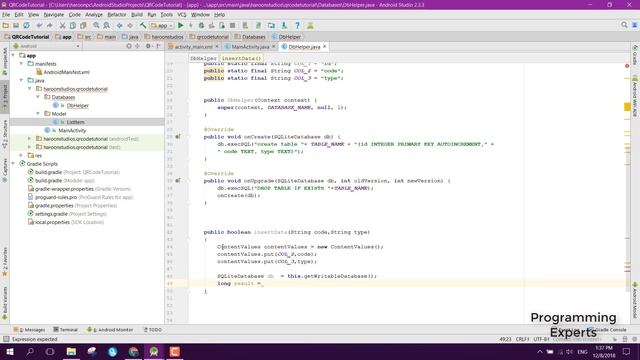Viewport: 640px width, 360px height.
Task: Open the Windows Start menu
Action: (x=9, y=351)
